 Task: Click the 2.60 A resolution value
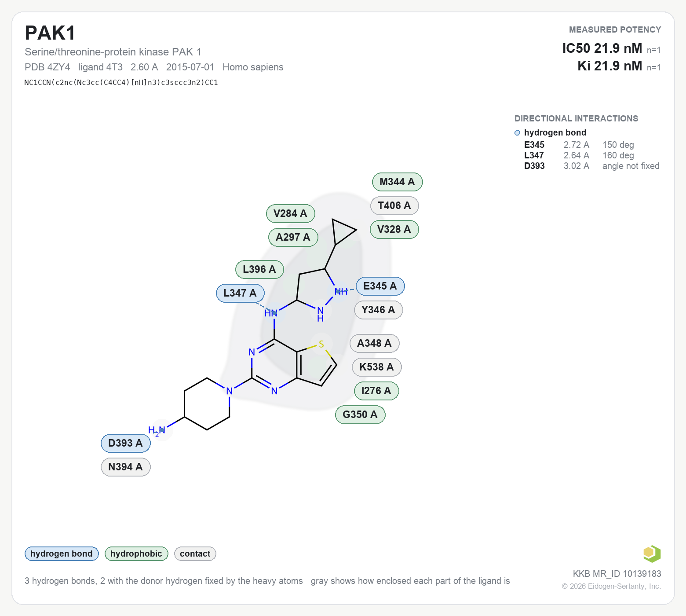pos(144,67)
